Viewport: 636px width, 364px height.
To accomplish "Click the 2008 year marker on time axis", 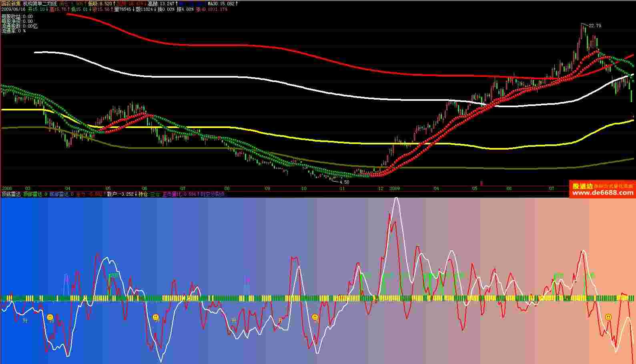I will (7, 188).
